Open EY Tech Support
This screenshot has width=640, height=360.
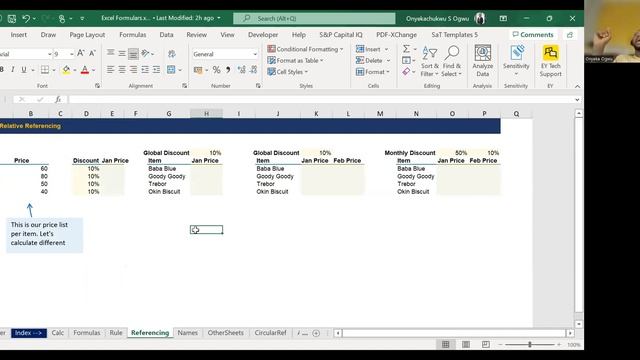click(551, 61)
